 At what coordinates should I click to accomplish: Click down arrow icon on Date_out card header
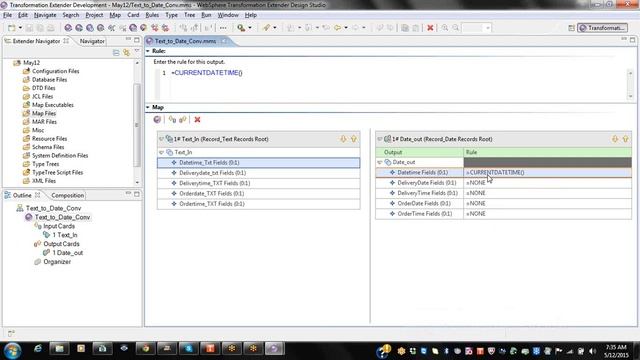615,139
